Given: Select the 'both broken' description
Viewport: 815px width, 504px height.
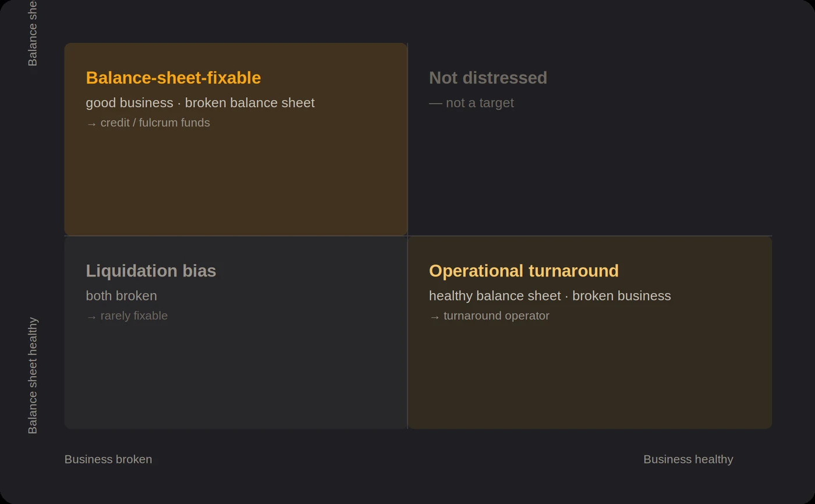Looking at the screenshot, I should click(122, 296).
